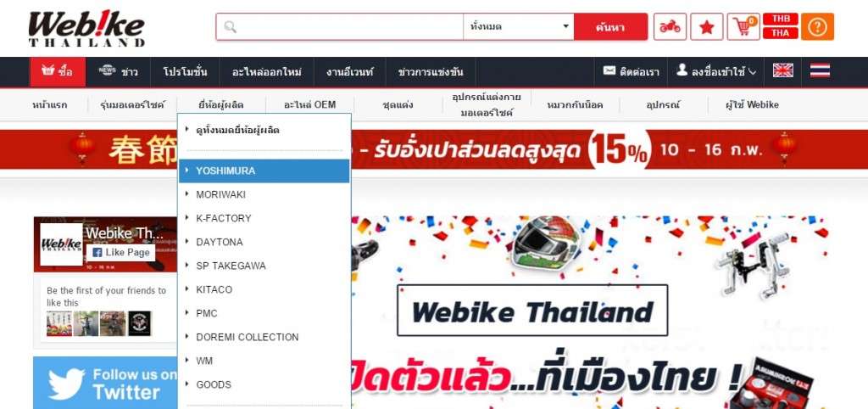
Task: Open the shopping cart icon
Action: pos(743,26)
